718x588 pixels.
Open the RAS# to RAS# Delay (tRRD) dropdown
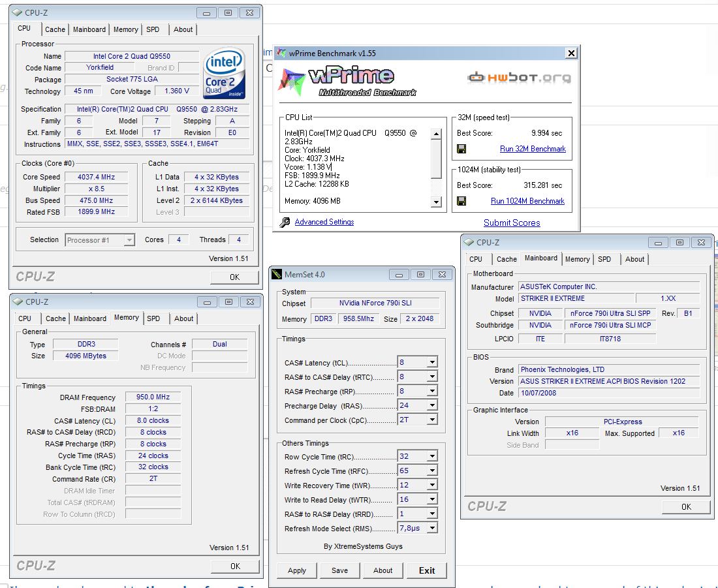432,514
